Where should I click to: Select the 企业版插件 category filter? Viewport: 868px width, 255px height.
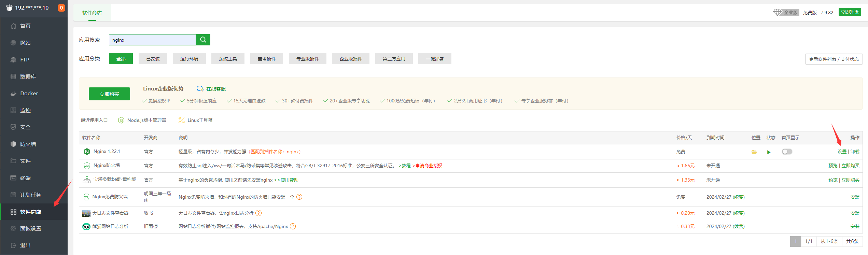click(351, 59)
